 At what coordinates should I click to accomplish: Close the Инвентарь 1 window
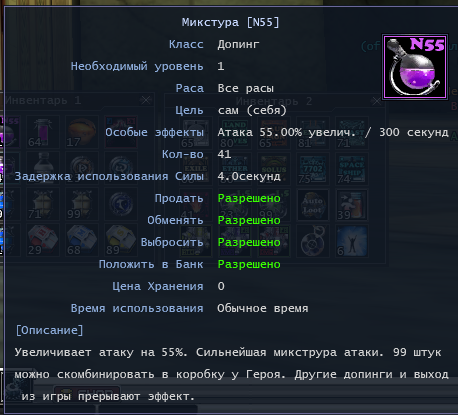tap(145, 100)
